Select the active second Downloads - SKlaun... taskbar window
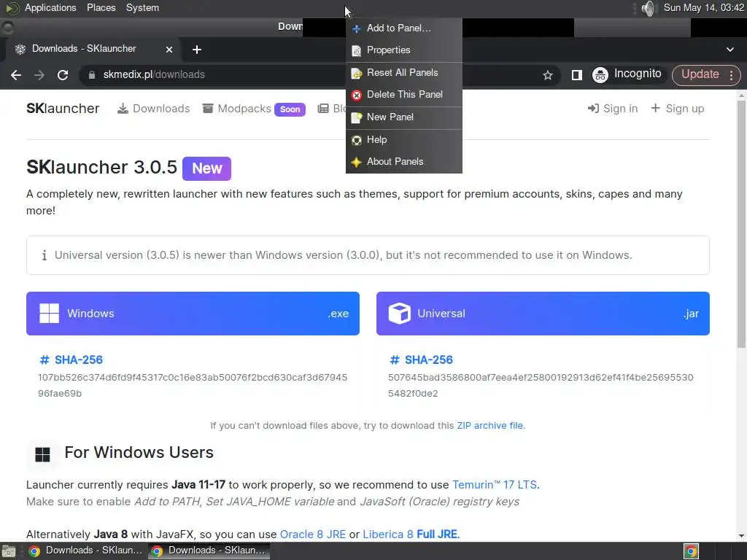The image size is (747, 560). click(209, 551)
